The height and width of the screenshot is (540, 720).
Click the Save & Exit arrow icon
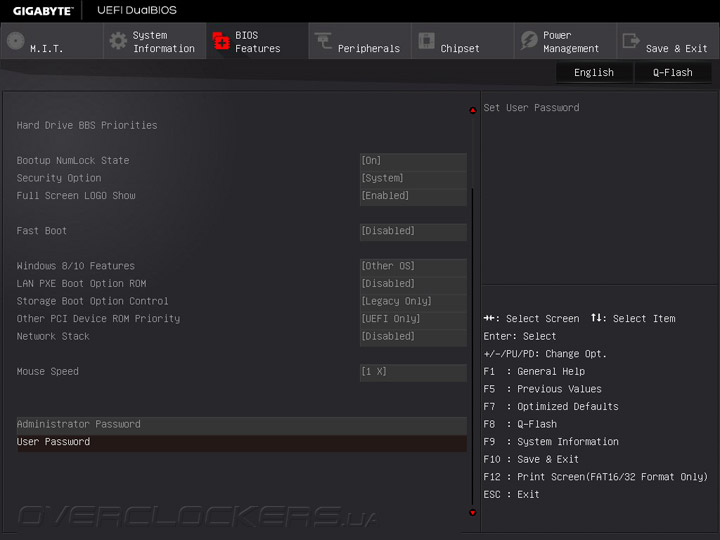point(631,41)
